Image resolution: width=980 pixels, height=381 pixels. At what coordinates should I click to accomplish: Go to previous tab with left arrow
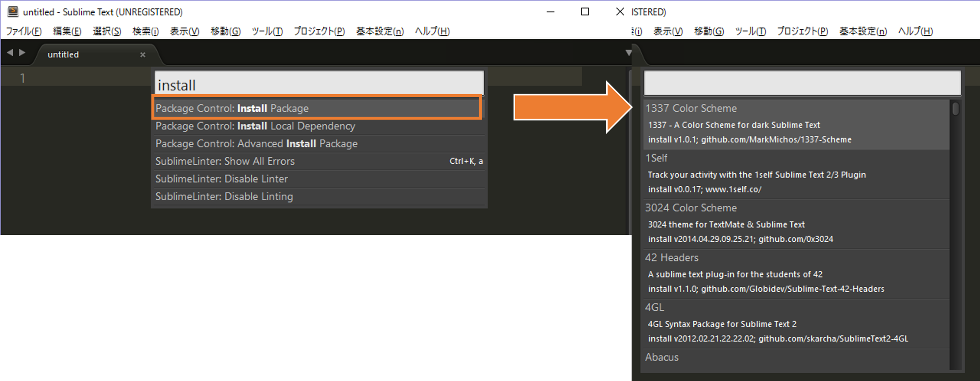pyautogui.click(x=10, y=52)
